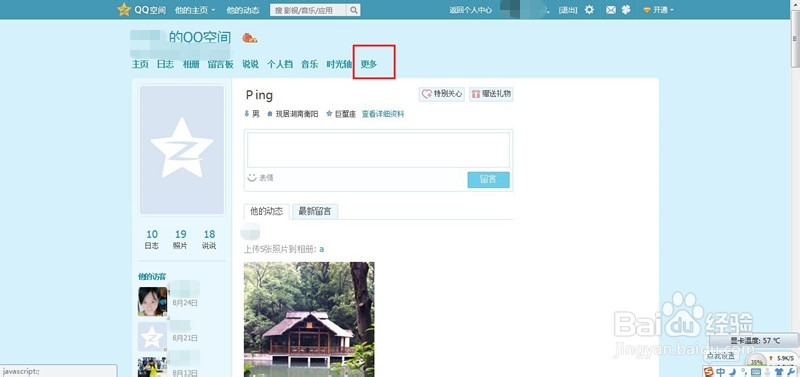Open the 留言板 navigation tab
Screen dimensions: 800x377
click(x=220, y=64)
